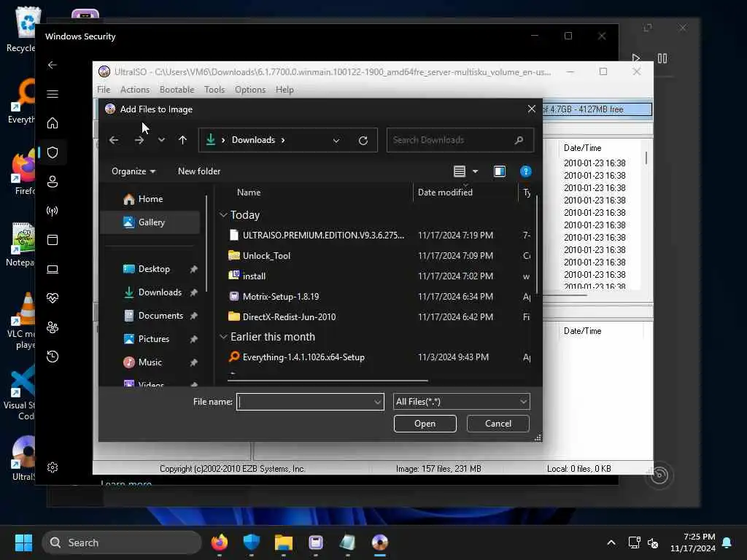The image size is (747, 560).
Task: Open Family options icon
Action: [x=53, y=327]
